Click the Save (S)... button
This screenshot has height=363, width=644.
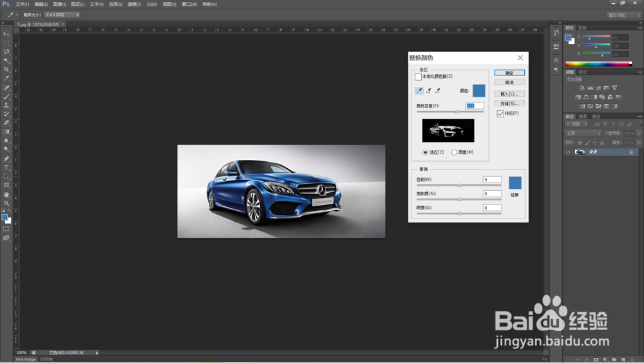[509, 103]
